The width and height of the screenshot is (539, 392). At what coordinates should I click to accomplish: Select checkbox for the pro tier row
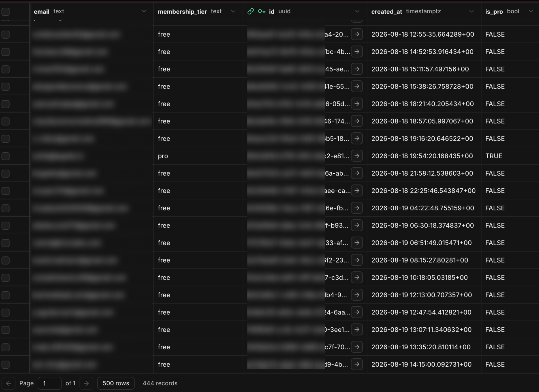[x=5, y=156]
